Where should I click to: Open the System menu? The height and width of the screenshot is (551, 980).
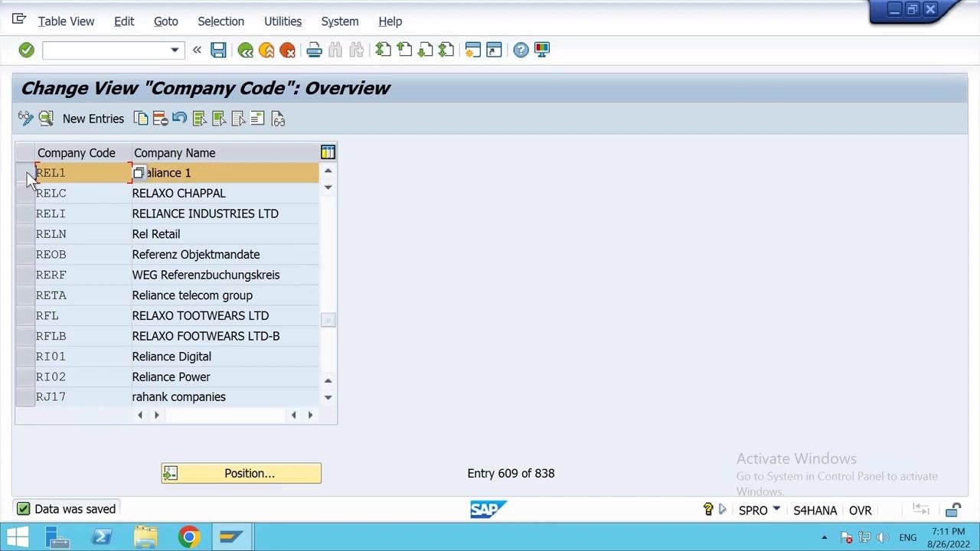pyautogui.click(x=340, y=21)
